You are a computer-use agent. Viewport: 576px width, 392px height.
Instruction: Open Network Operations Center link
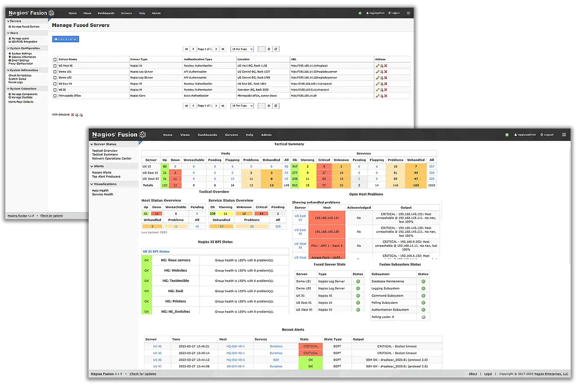[112, 158]
